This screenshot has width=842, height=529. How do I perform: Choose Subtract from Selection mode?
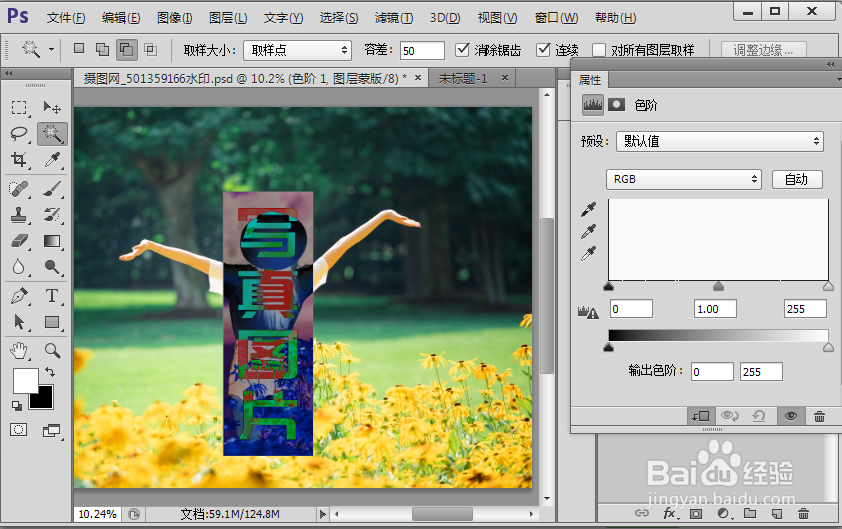(126, 50)
